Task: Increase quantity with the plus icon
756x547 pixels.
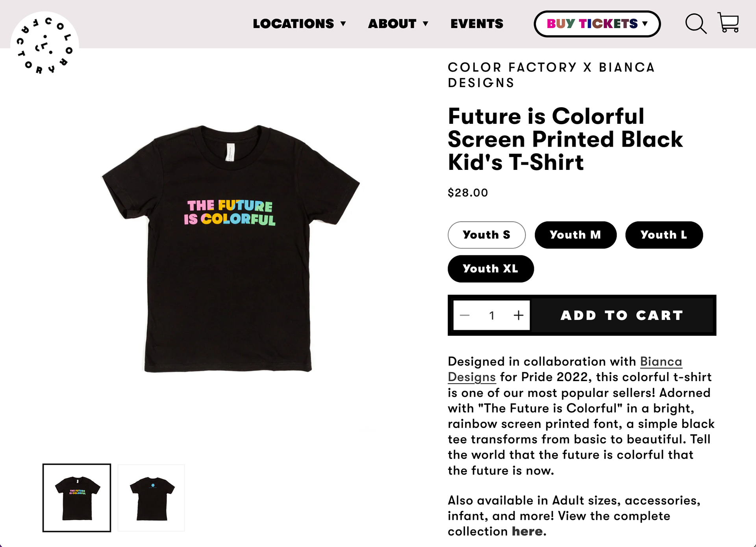Action: (519, 315)
